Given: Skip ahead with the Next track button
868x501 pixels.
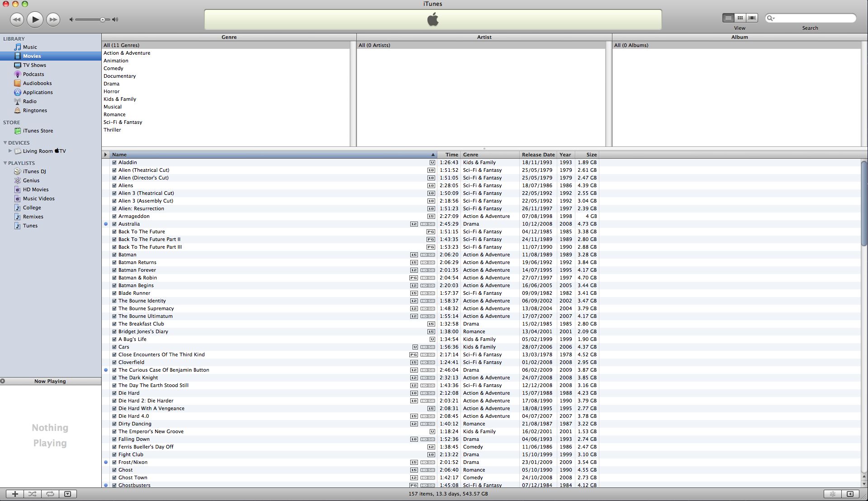Looking at the screenshot, I should (x=53, y=19).
